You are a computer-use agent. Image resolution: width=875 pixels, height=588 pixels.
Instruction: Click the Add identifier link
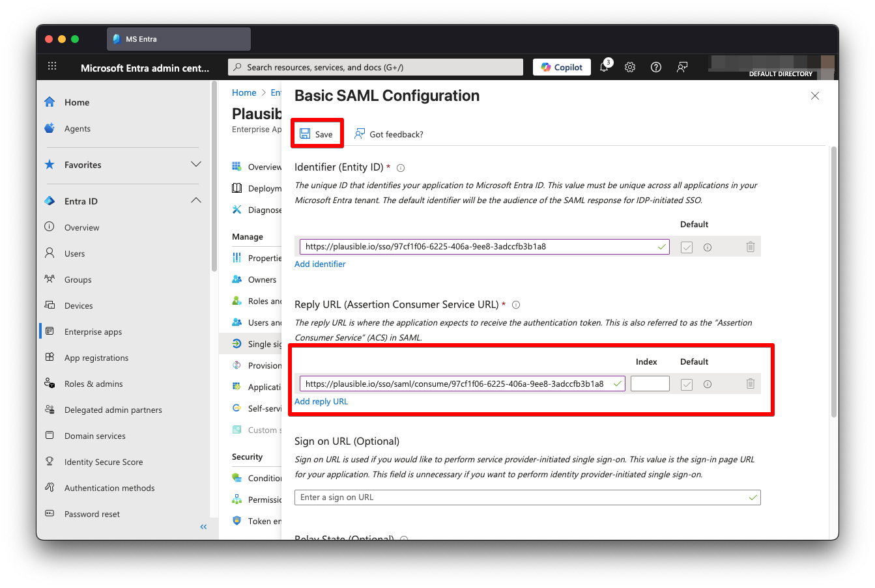pos(320,264)
